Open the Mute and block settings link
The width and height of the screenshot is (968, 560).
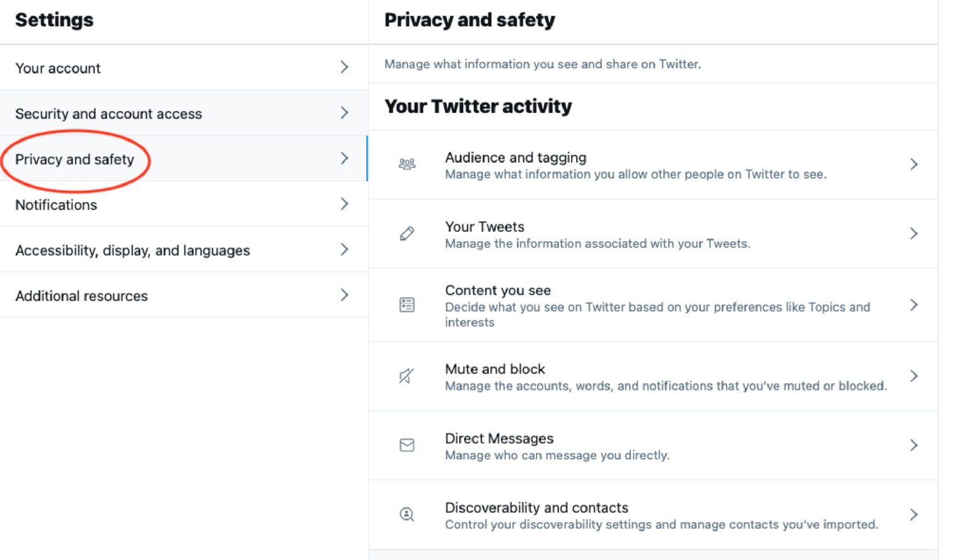495,369
